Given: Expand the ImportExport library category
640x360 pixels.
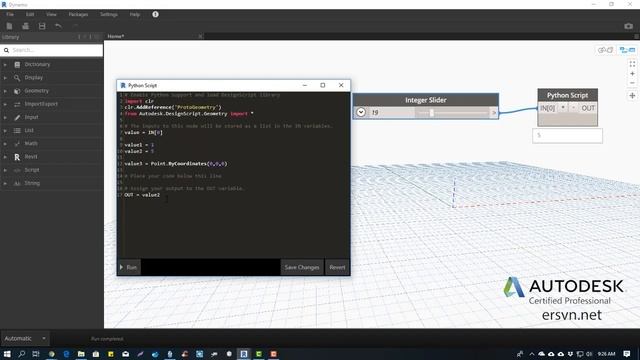Looking at the screenshot, I should tap(5, 104).
